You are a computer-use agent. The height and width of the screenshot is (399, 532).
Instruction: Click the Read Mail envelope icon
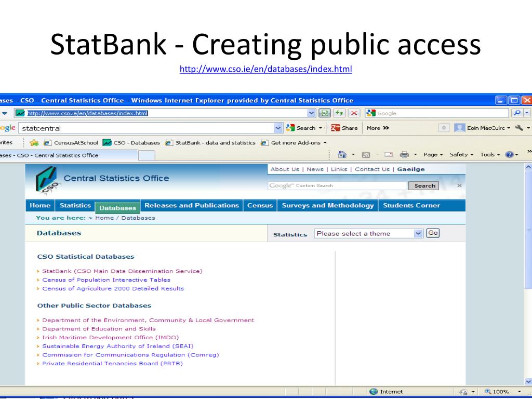389,155
